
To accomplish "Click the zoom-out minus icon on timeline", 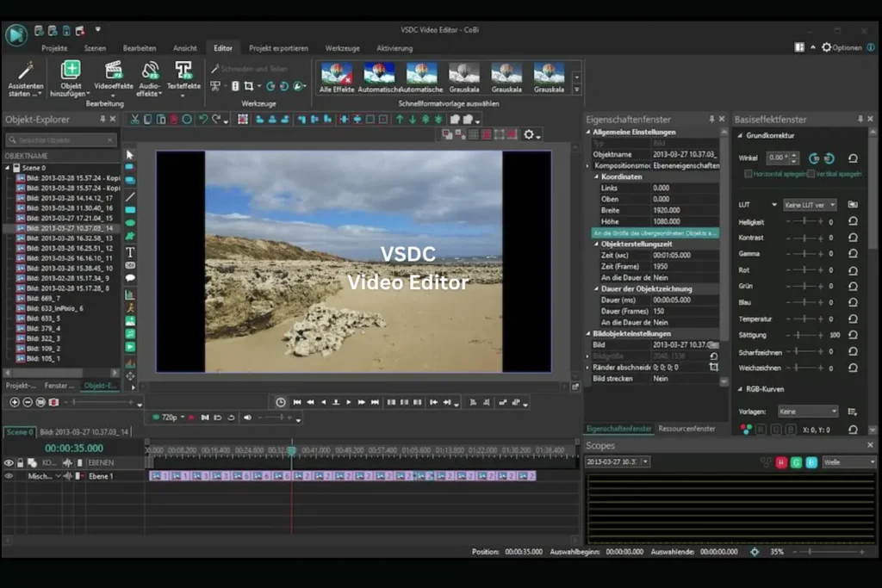I will pyautogui.click(x=28, y=403).
